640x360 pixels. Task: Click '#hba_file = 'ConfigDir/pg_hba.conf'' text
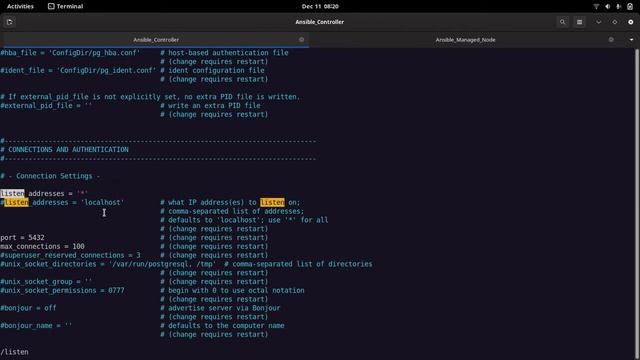coord(70,53)
